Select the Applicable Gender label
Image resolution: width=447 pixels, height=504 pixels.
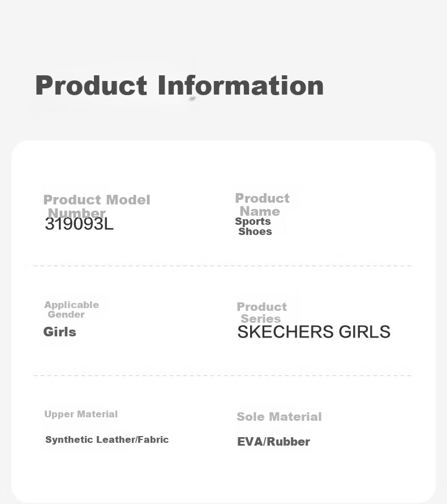click(72, 310)
